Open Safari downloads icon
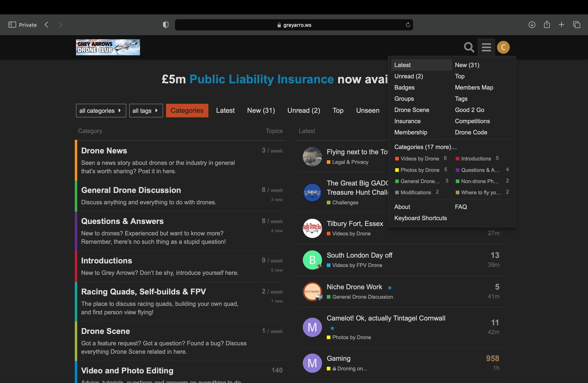Viewport: 588px width, 383px height. click(532, 25)
